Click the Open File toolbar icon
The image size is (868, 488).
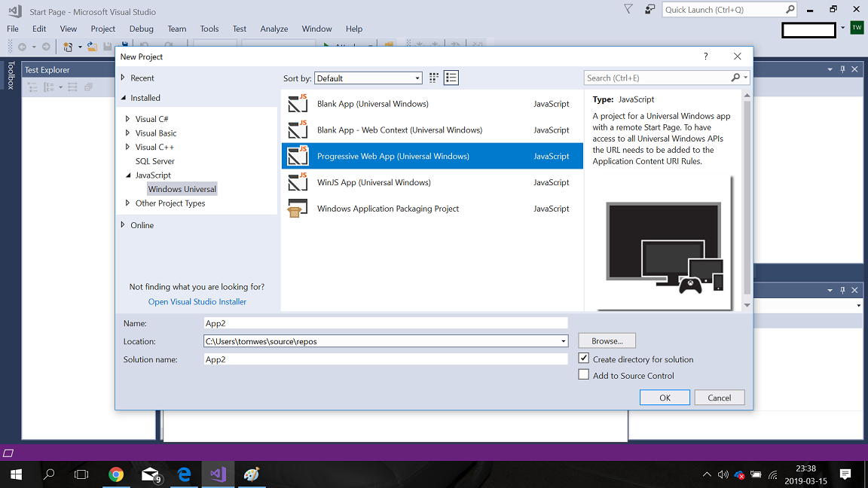92,47
